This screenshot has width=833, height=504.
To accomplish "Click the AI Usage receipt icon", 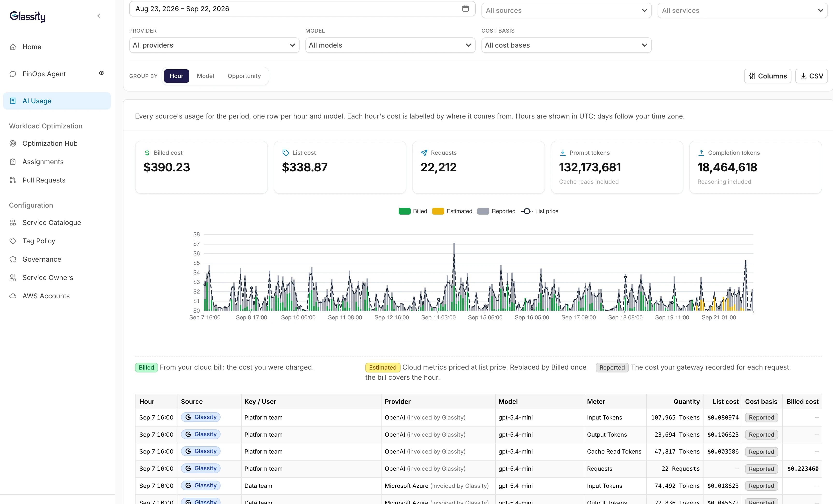I will (13, 101).
